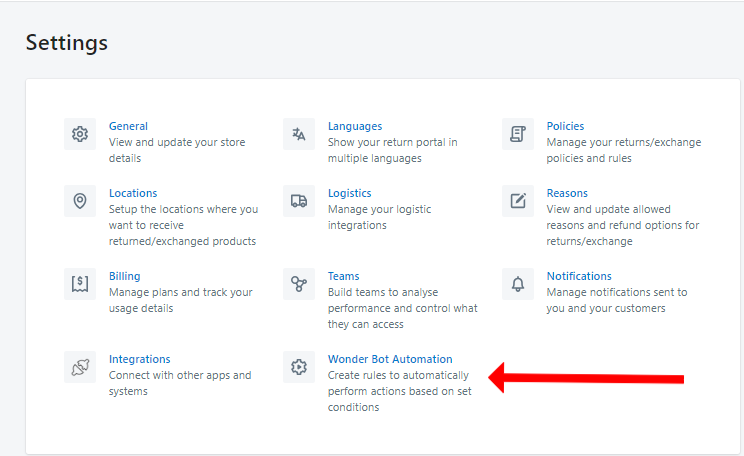Open the Locations settings link
The width and height of the screenshot is (744, 456).
tap(133, 193)
